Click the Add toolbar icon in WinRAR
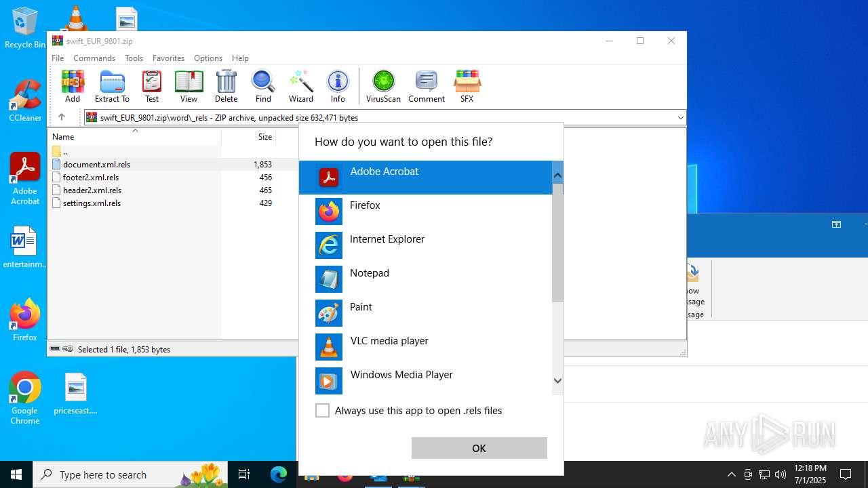 pos(73,86)
